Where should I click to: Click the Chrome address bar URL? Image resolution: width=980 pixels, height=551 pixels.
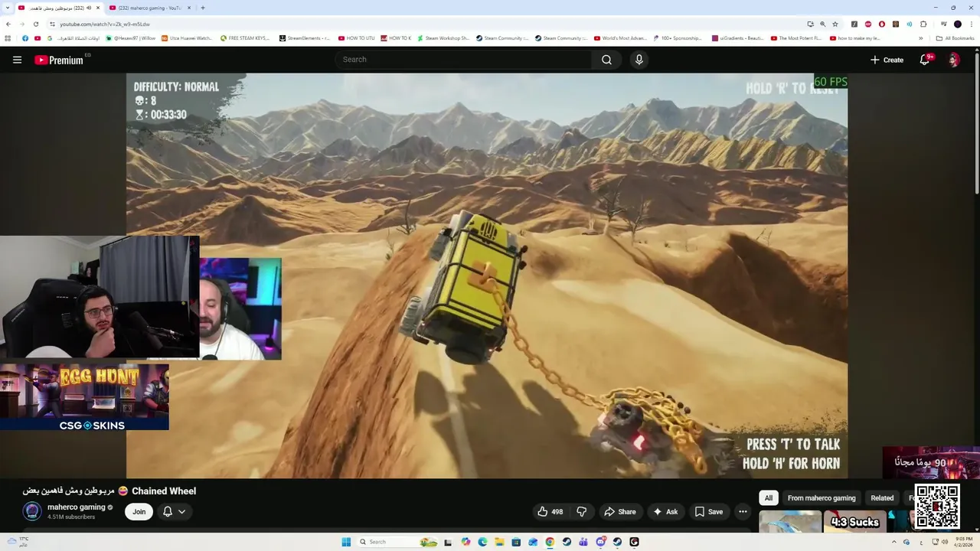[105, 24]
